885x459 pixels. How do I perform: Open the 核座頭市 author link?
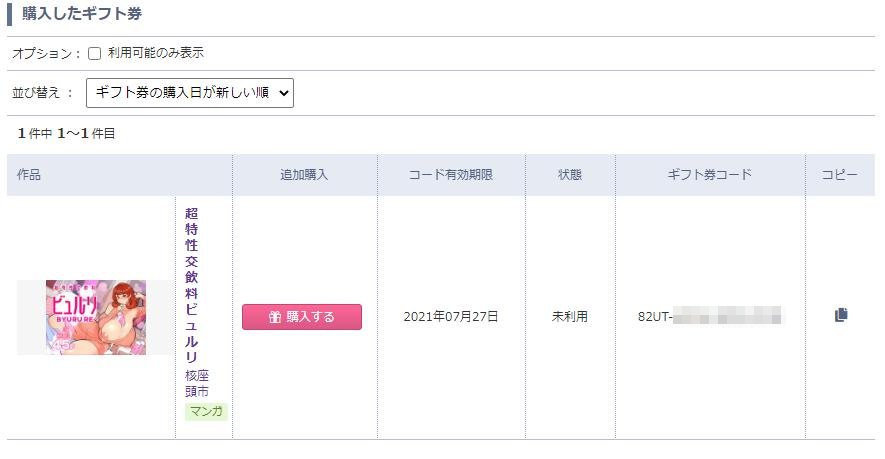197,383
